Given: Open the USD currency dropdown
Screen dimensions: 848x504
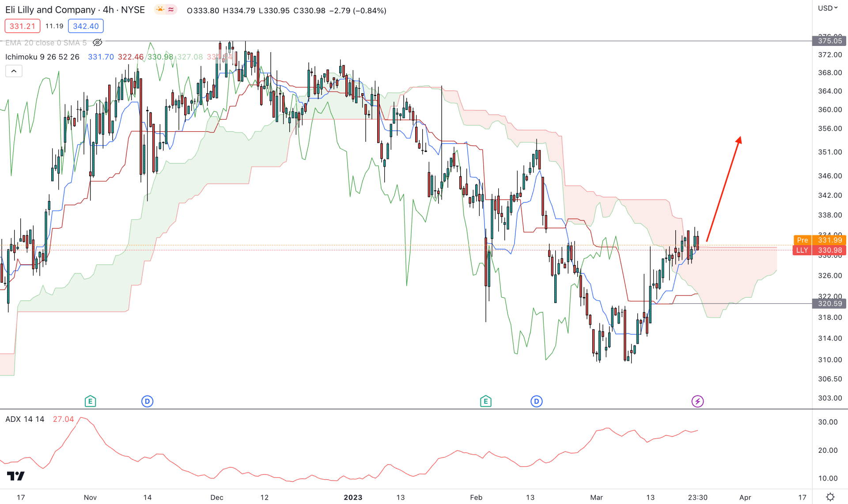Looking at the screenshot, I should pyautogui.click(x=828, y=8).
